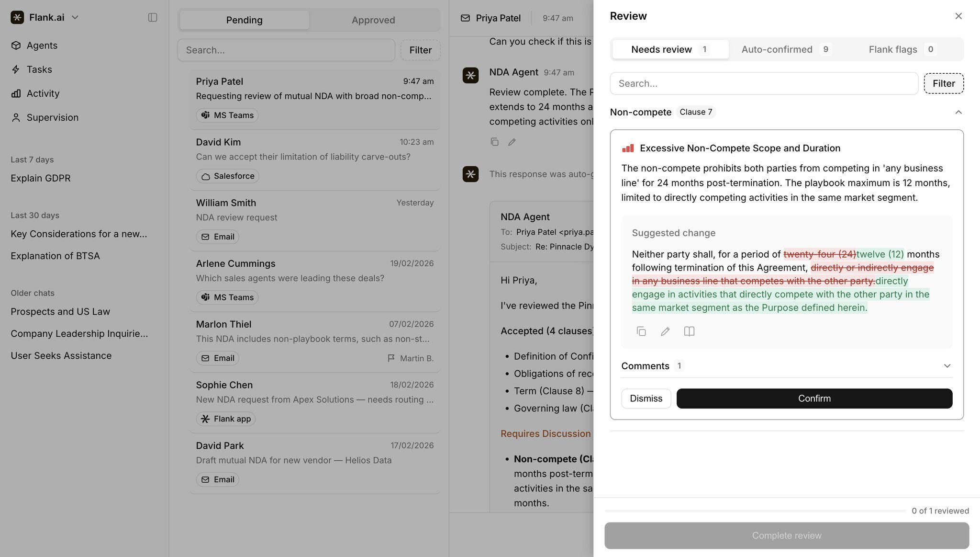Select David Kim's liability carve-outs request
980x557 pixels.
point(315,160)
